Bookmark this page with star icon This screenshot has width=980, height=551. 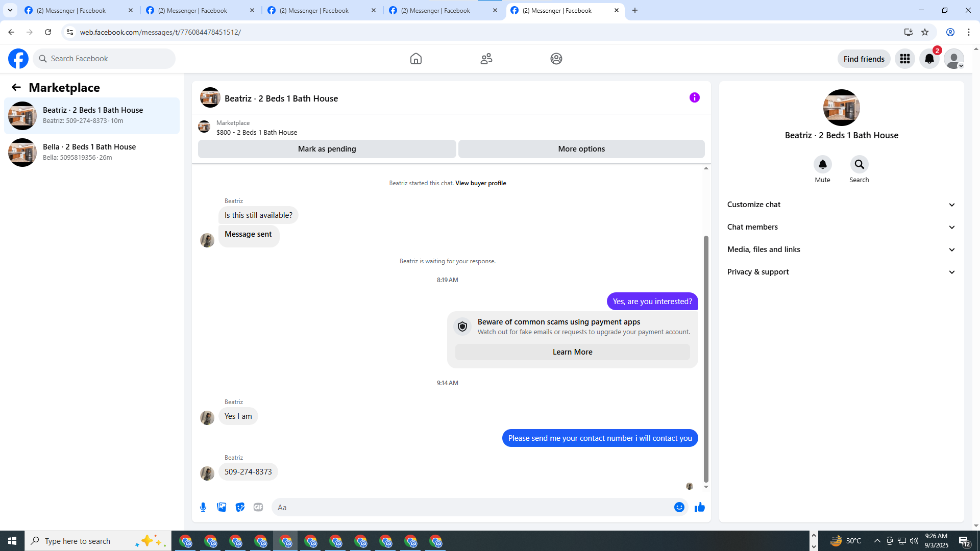coord(925,32)
